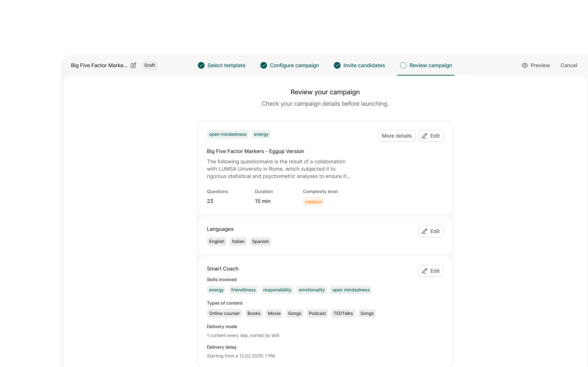Click the Preview eye icon

(x=525, y=65)
